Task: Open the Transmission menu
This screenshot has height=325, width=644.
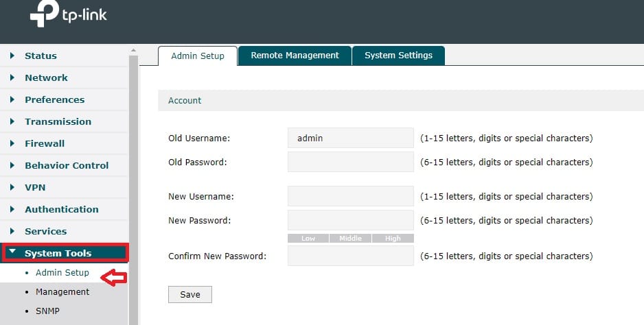Action: click(58, 121)
